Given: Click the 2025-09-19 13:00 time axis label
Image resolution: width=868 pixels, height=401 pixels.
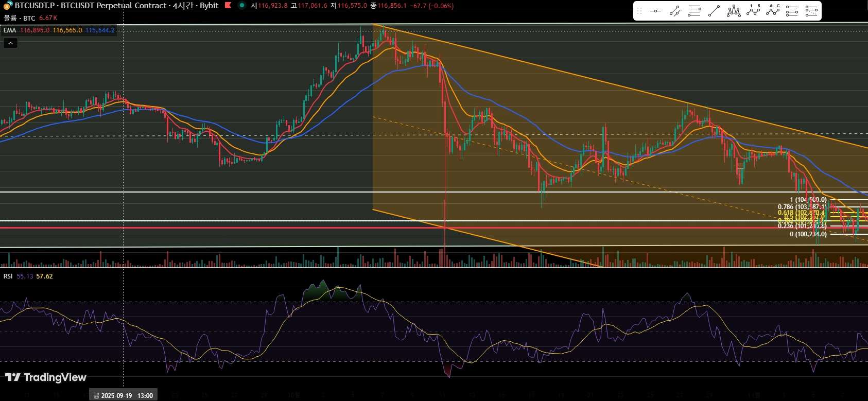Looking at the screenshot, I should coord(123,395).
